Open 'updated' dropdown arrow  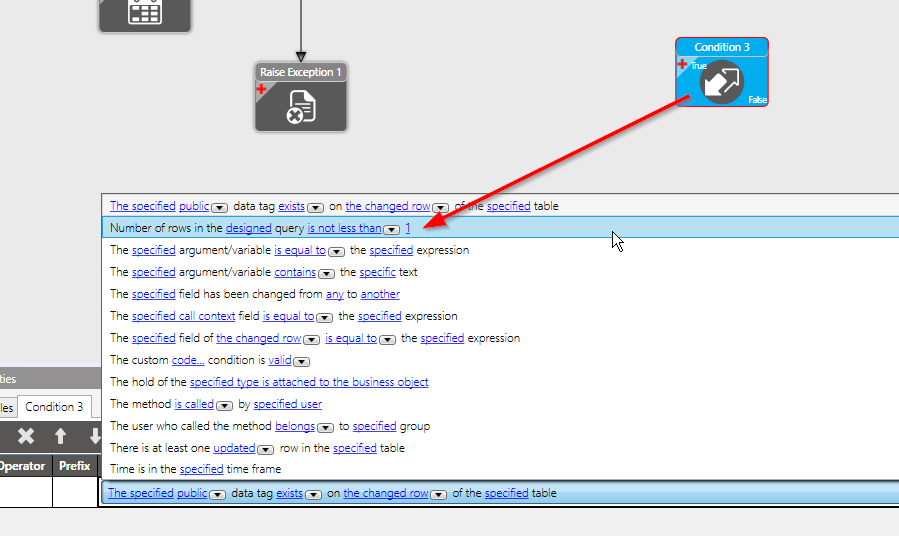coord(265,449)
